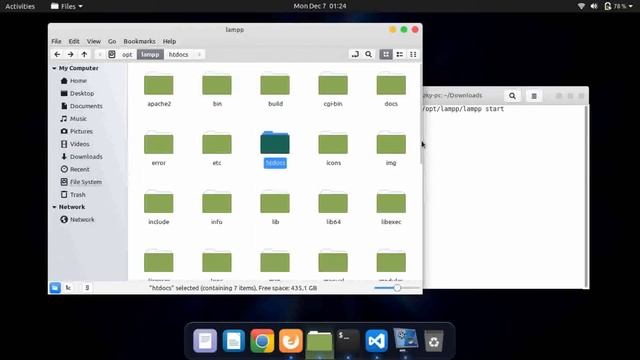Open Home in the sidebar
Screen dimensions: 640x360
[78, 81]
